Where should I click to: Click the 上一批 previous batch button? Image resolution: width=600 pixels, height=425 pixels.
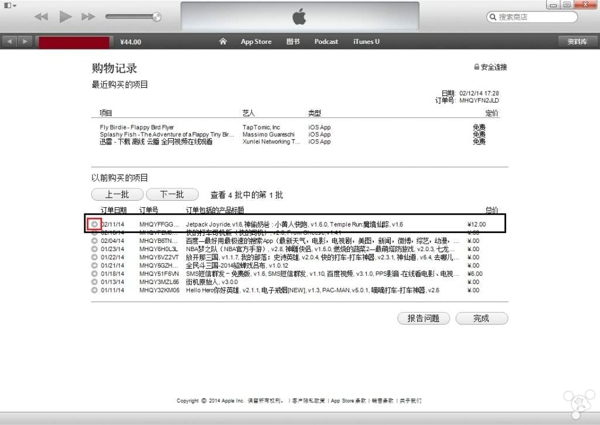click(x=117, y=194)
